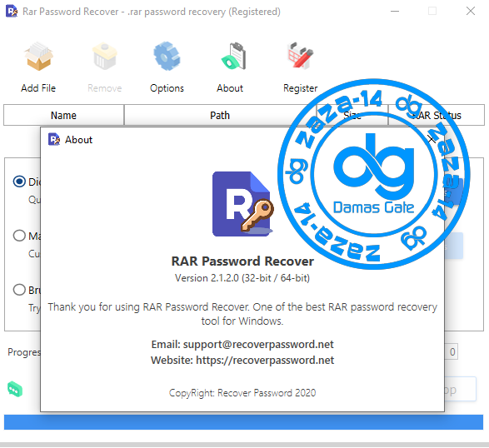Click the blue progress bar
489x448 pixels.
[x=243, y=422]
